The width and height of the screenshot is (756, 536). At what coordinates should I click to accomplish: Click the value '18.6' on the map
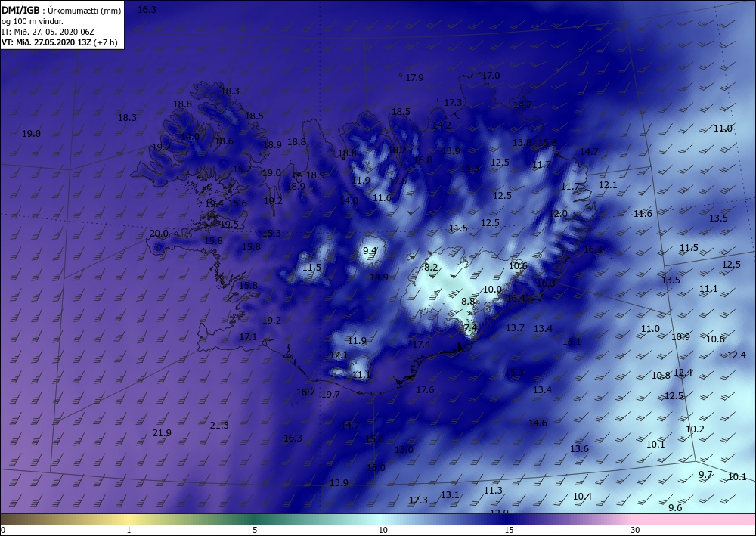(x=225, y=141)
